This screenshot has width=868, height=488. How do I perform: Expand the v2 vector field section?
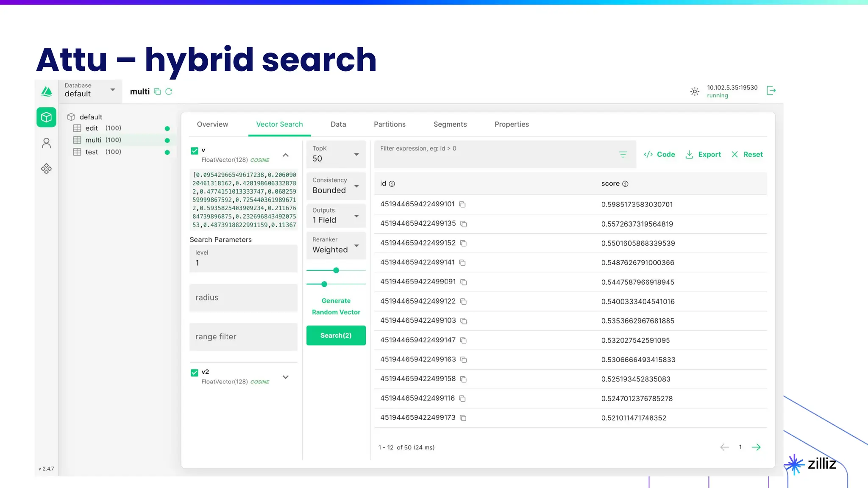pos(286,377)
